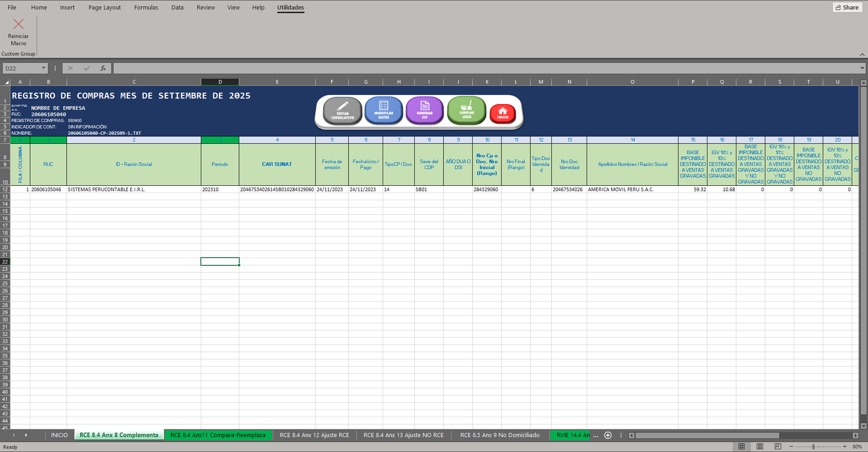Click the Periodo value 202310
This screenshot has height=452, width=868.
pos(220,189)
